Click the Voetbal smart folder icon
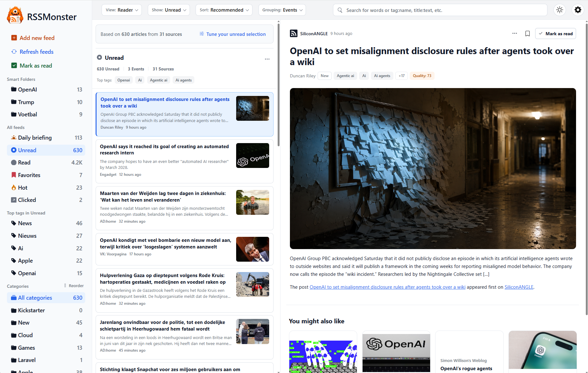The height and width of the screenshot is (373, 588). tap(14, 114)
